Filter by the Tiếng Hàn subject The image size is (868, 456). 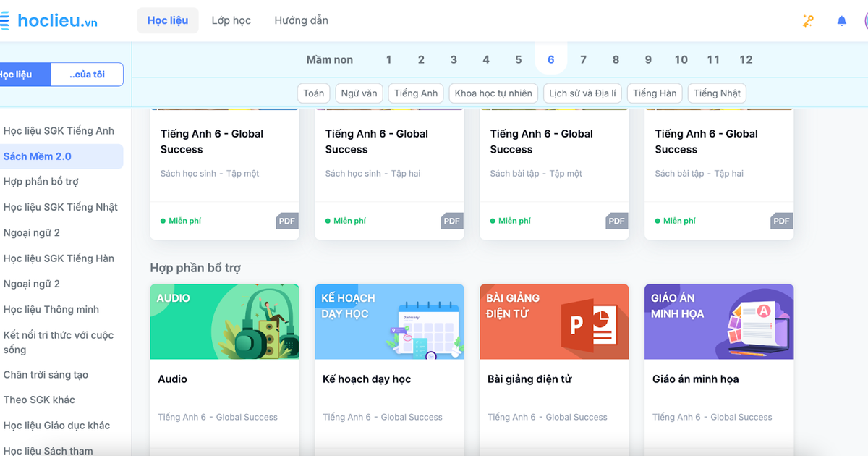655,93
